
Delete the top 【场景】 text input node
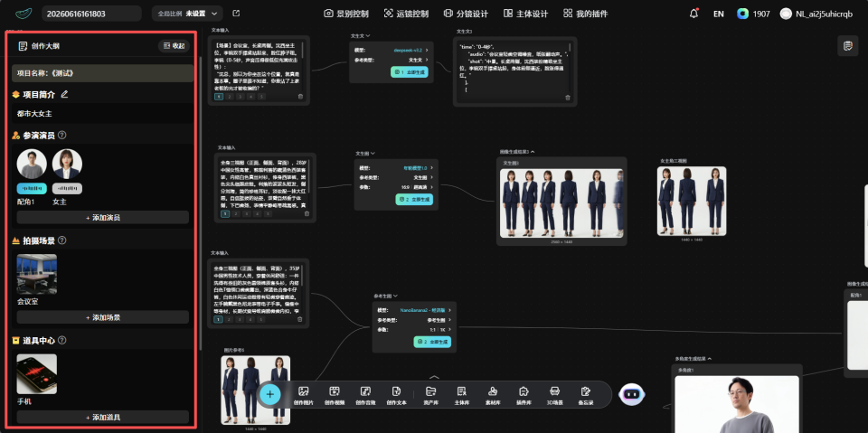tap(300, 97)
